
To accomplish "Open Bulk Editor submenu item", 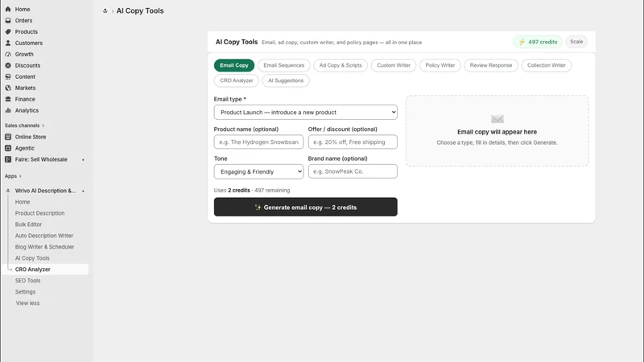I will [x=28, y=224].
